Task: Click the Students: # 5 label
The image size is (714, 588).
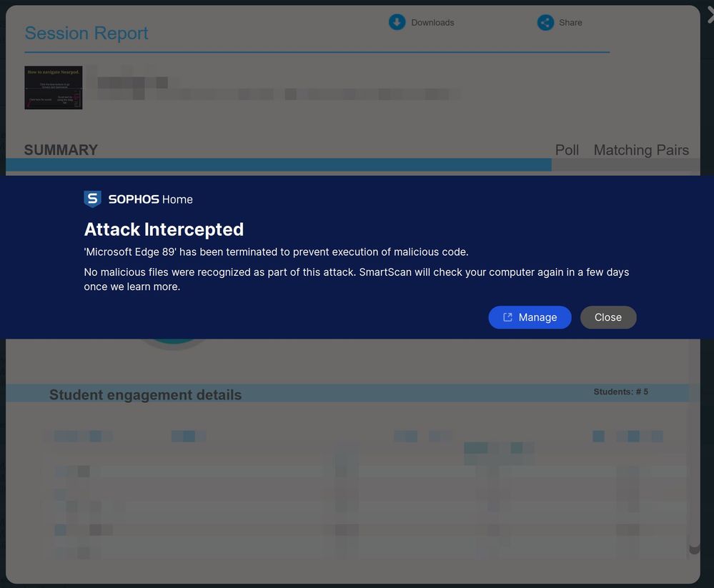Action: [x=621, y=392]
